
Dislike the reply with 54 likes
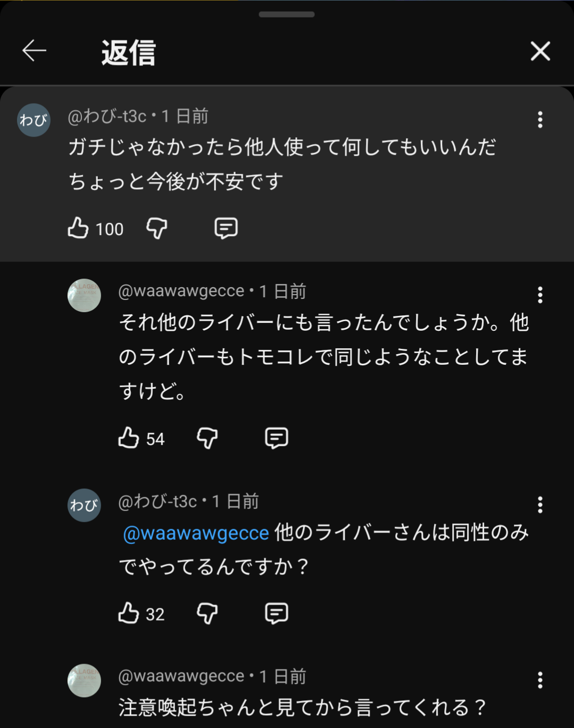(207, 438)
